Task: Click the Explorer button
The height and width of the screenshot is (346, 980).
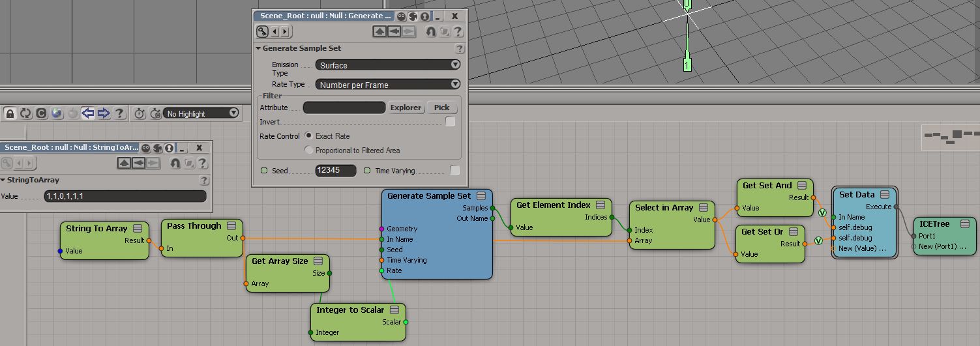Action: [x=406, y=108]
